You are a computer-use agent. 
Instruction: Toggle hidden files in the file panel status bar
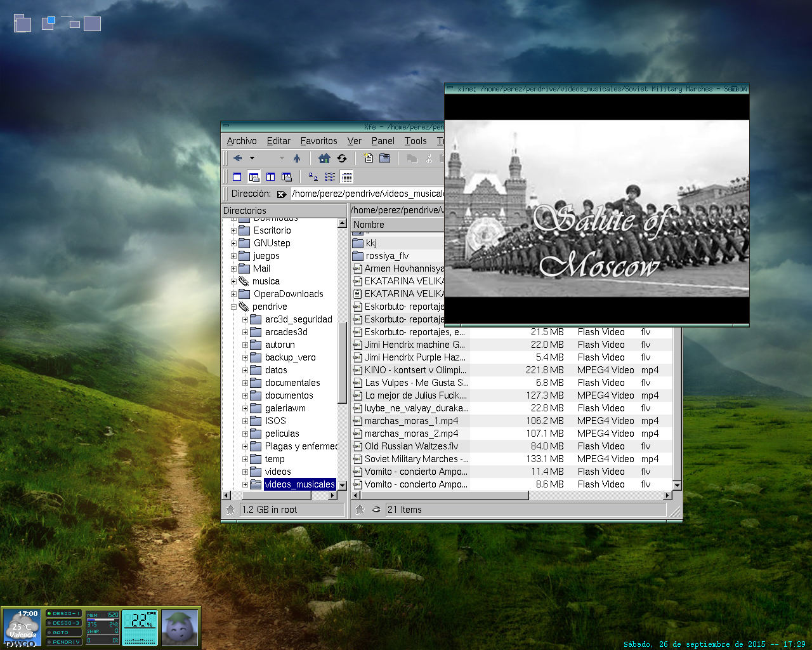point(360,510)
